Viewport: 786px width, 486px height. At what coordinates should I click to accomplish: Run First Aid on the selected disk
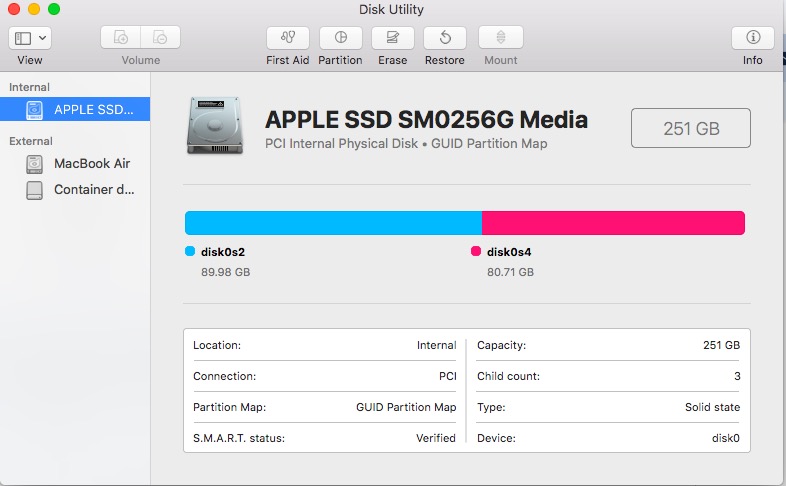(288, 38)
